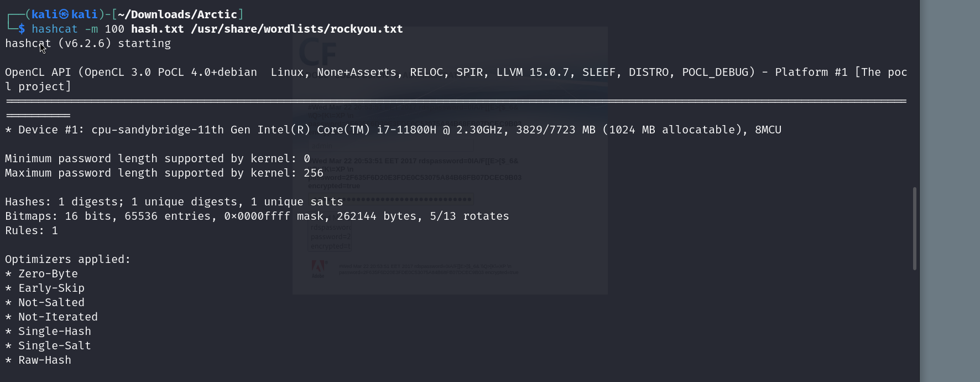Screen dimensions: 980x382
Task: Click hash.txt in the typed command
Action: 157,29
